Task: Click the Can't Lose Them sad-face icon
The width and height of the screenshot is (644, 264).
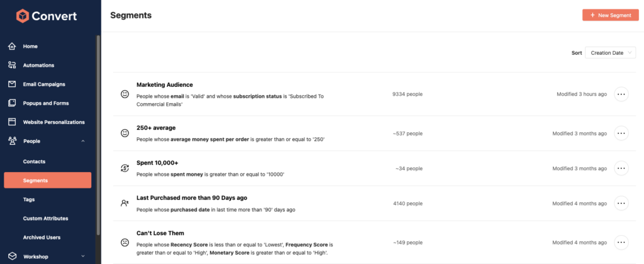Action: [x=125, y=242]
